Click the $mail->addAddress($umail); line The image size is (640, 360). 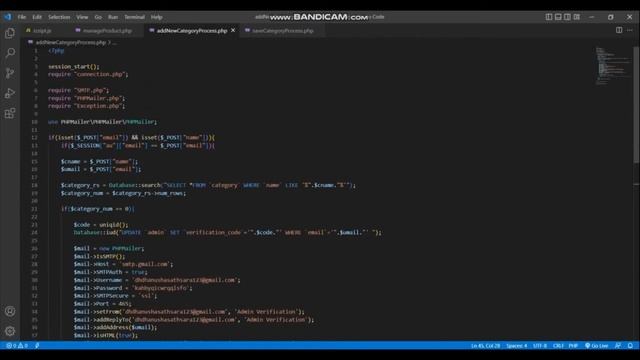[115, 327]
